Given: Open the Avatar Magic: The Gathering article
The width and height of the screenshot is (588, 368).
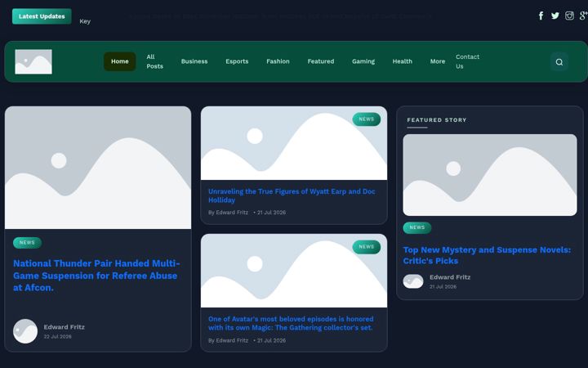Looking at the screenshot, I should (x=291, y=323).
